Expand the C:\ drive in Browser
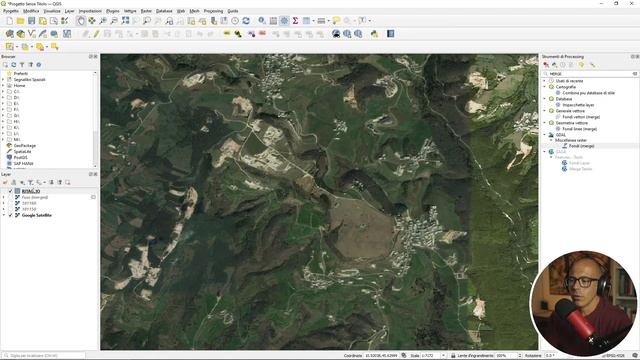640x360 pixels. point(3,92)
